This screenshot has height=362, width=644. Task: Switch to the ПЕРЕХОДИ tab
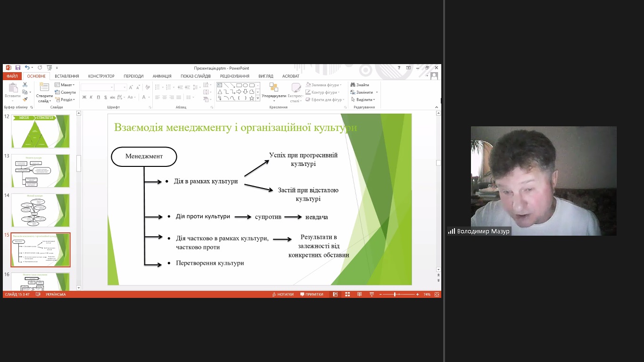[133, 76]
